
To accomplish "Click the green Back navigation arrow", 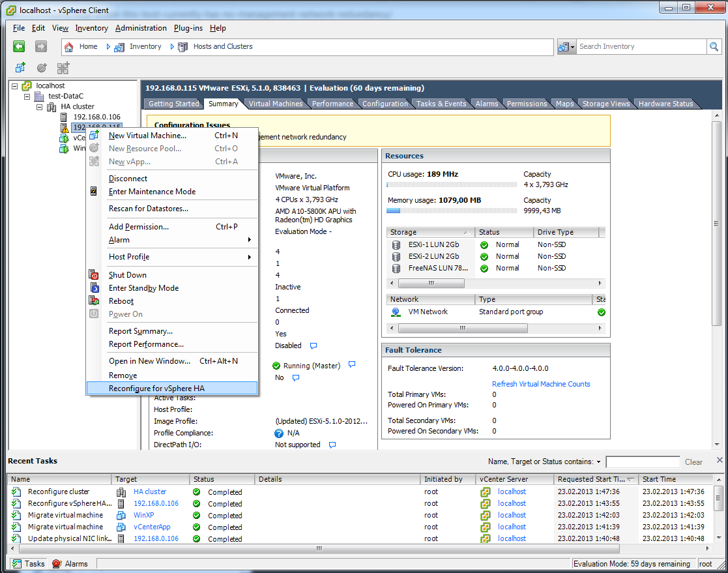I will click(x=19, y=46).
